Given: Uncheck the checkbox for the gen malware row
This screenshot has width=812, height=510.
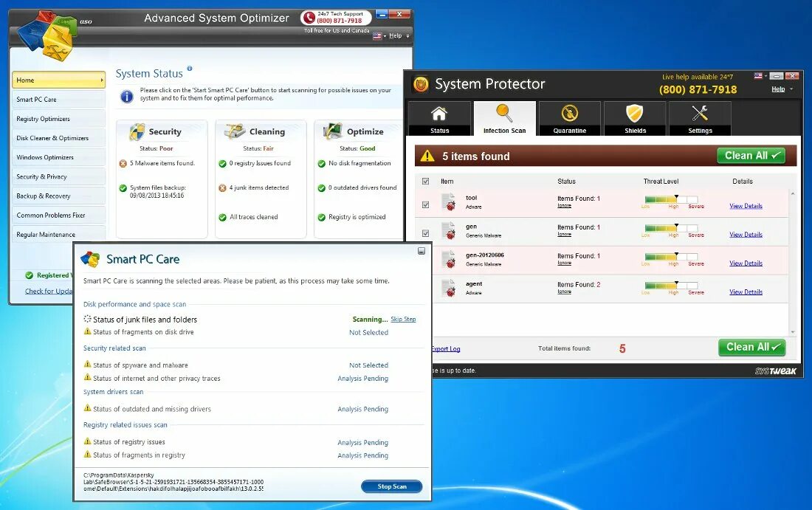Looking at the screenshot, I should 426,233.
